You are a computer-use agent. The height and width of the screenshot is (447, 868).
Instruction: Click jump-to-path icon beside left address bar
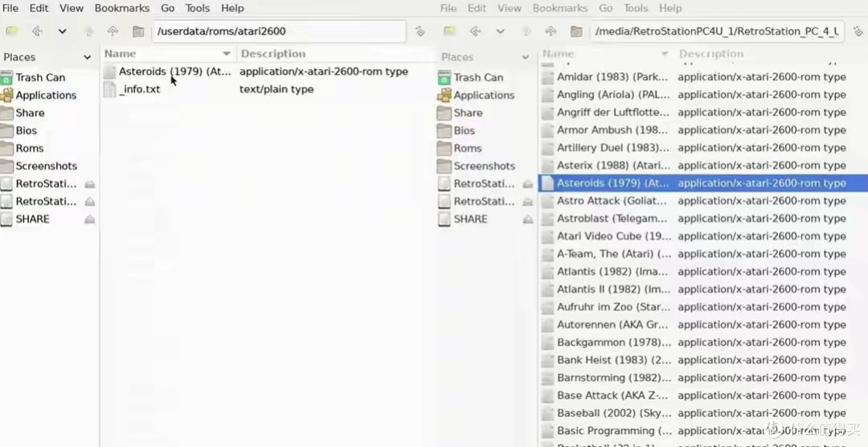click(x=420, y=31)
